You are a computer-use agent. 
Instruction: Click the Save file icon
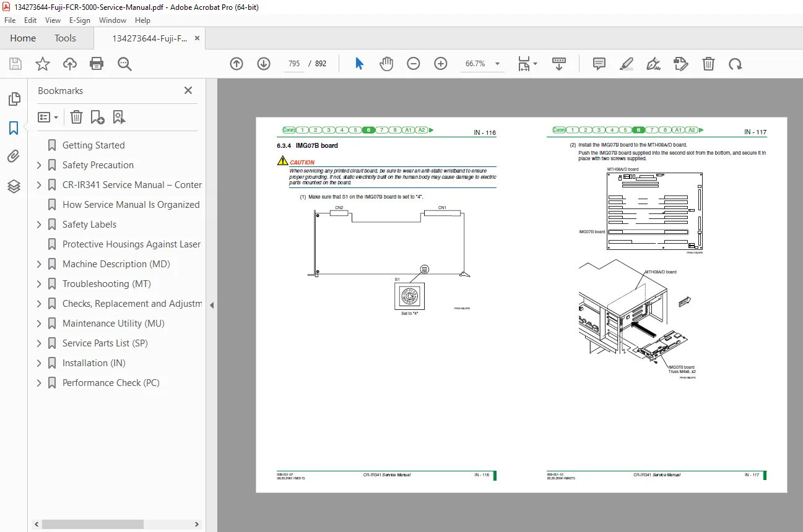pos(15,64)
